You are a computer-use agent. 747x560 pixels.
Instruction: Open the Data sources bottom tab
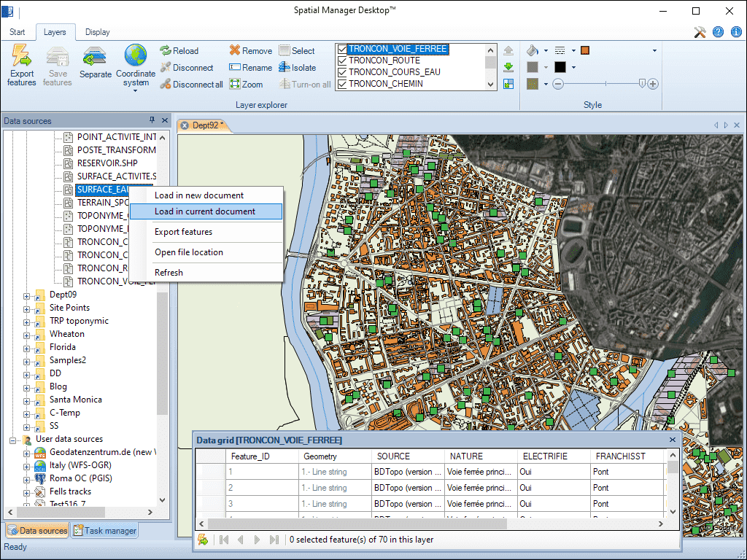tap(38, 531)
